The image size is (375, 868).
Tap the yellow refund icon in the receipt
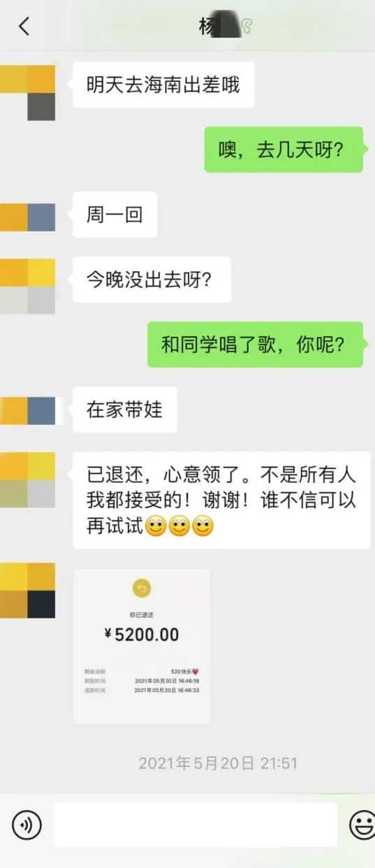coord(142,588)
